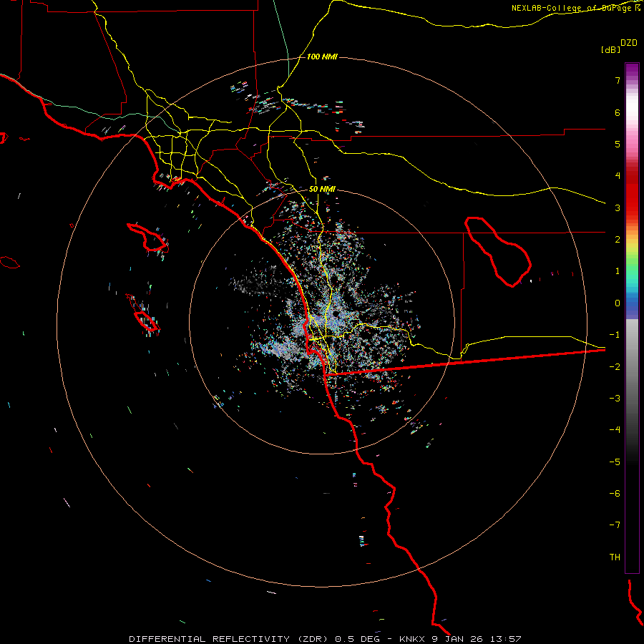Image resolution: width=644 pixels, height=644 pixels.
Task: Click the "-5" tick on the color scale
Action: click(615, 462)
